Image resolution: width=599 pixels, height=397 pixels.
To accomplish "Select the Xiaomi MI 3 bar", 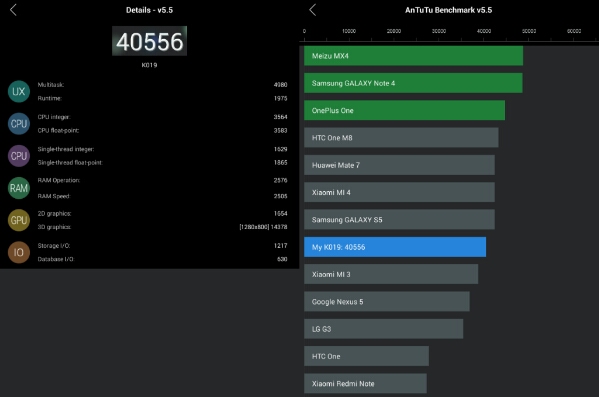I will click(391, 274).
